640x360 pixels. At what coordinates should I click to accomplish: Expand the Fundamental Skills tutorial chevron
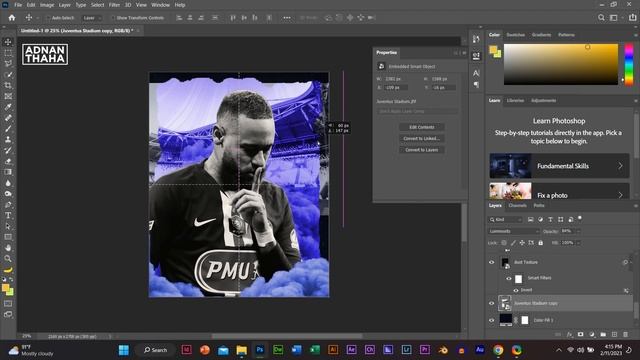coord(620,166)
